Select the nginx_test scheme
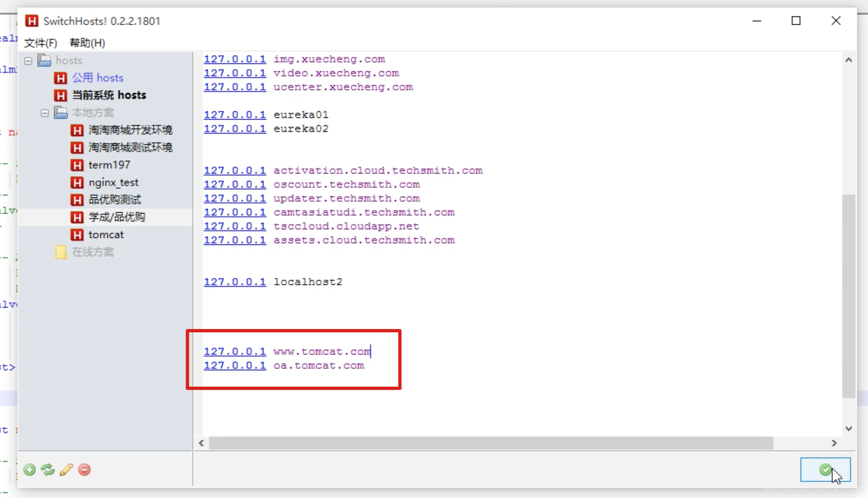This screenshot has height=498, width=868. [x=113, y=182]
